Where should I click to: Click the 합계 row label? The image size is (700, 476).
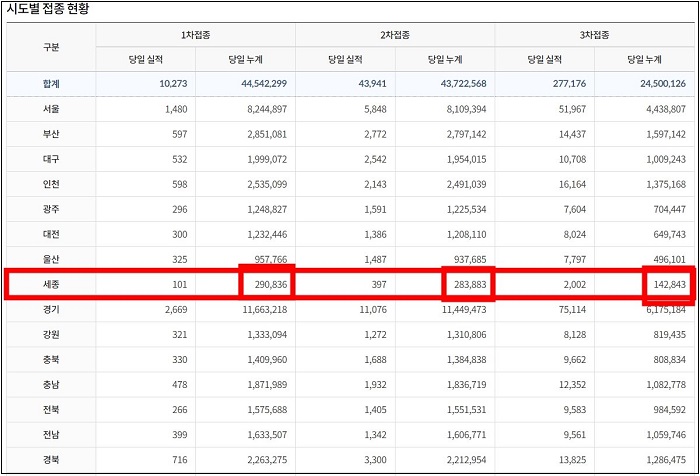(x=51, y=84)
